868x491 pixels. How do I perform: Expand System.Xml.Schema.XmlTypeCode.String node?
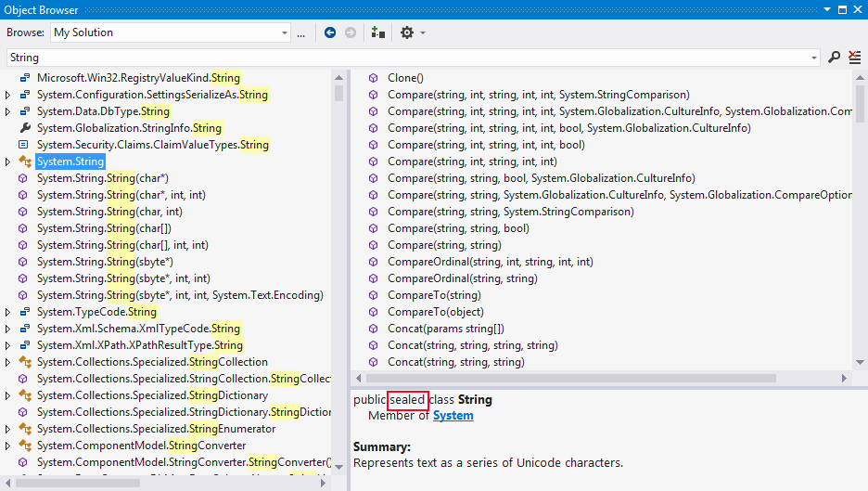[x=7, y=329]
